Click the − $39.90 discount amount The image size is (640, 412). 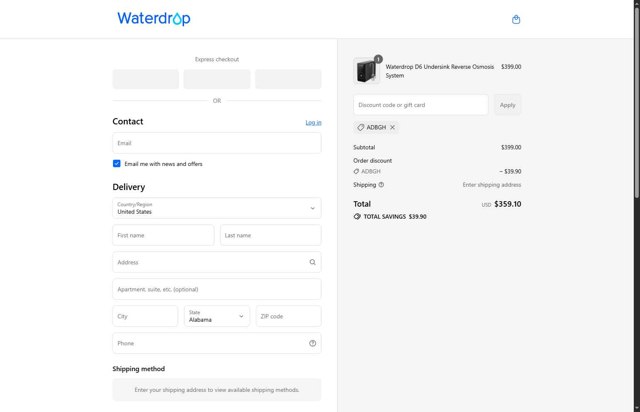click(x=510, y=171)
